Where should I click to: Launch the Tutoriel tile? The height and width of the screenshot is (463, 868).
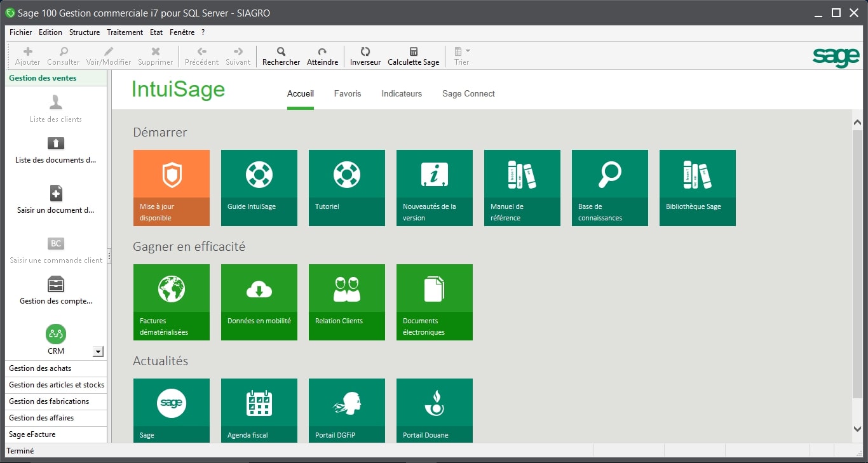346,187
